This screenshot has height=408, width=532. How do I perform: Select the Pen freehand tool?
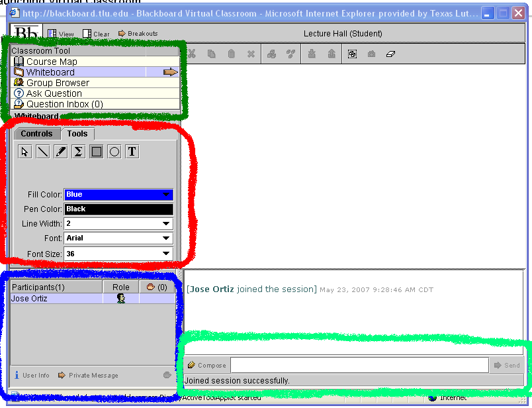61,152
